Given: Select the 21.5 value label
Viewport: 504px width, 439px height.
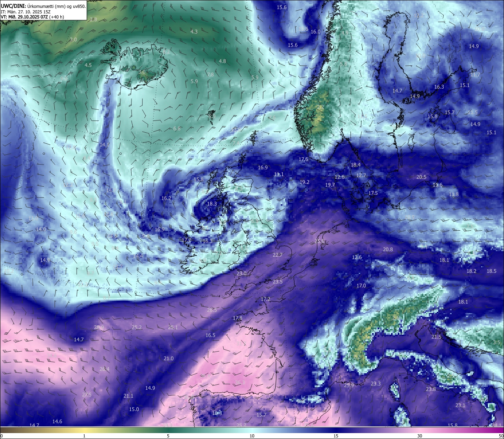Looking at the screenshot, I should (x=436, y=337).
